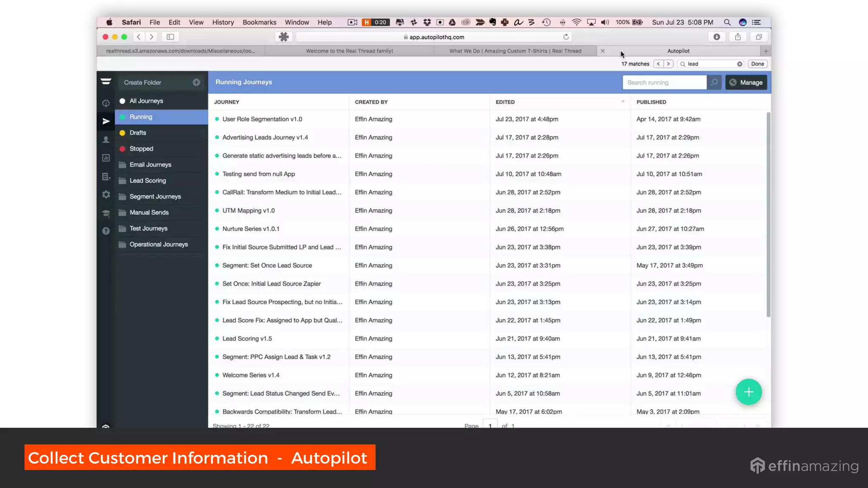Screen dimensions: 868x488
Task: Click the Safari extension puzzle icon
Action: click(284, 37)
